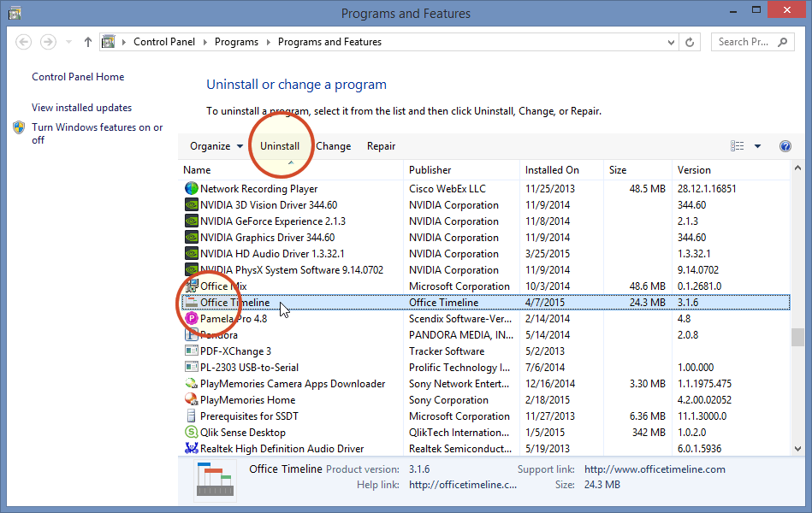Click the Pamela Pro icon

point(191,318)
